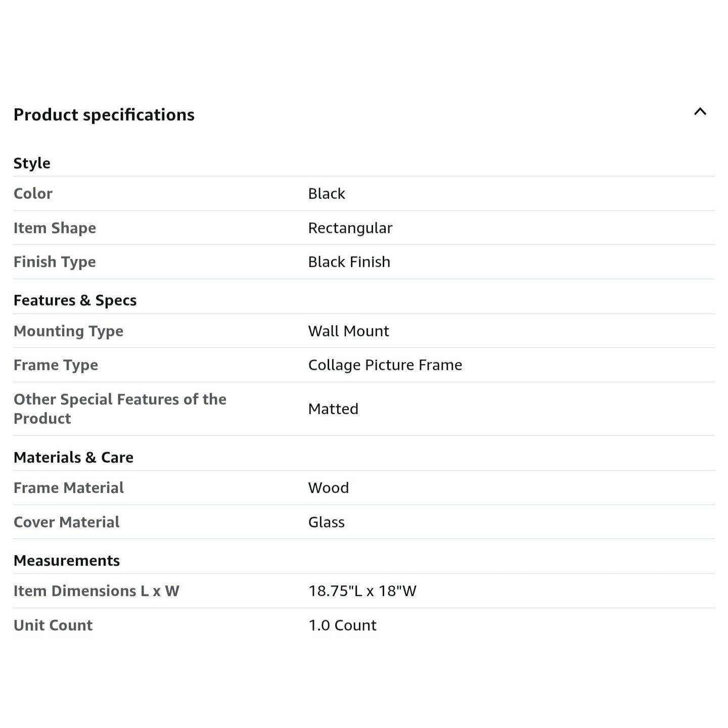Click the Wood frame material value
The image size is (728, 728).
328,488
